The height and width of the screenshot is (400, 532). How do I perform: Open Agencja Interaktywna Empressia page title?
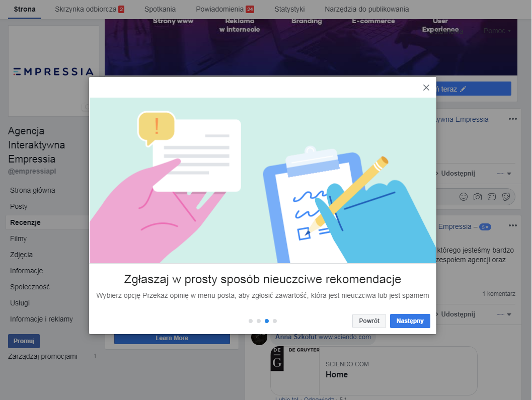(x=36, y=145)
